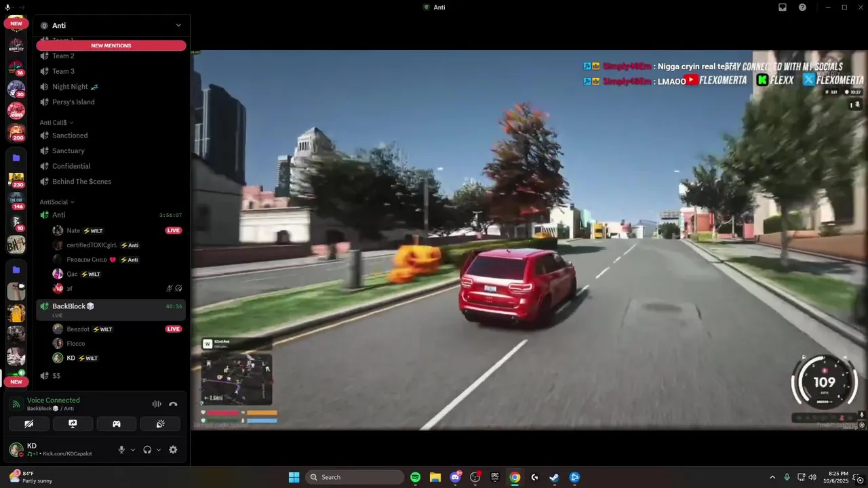Open weather widget showing 84°F

point(30,477)
